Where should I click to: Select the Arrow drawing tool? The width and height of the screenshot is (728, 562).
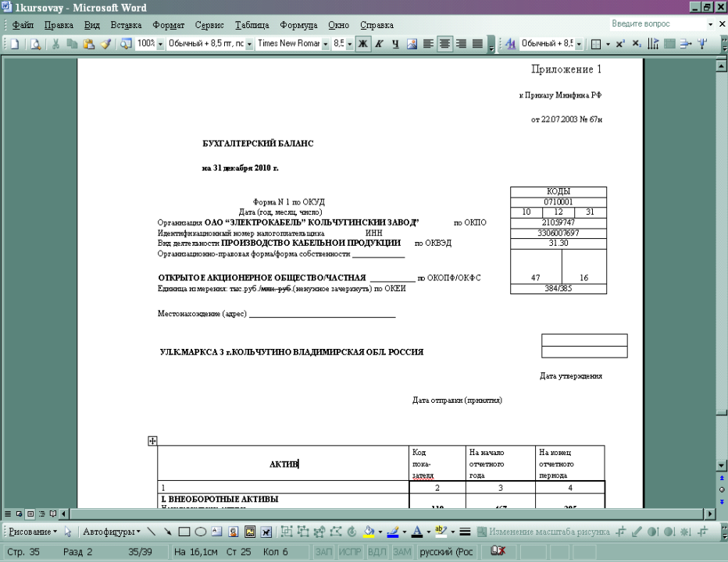coord(168,532)
